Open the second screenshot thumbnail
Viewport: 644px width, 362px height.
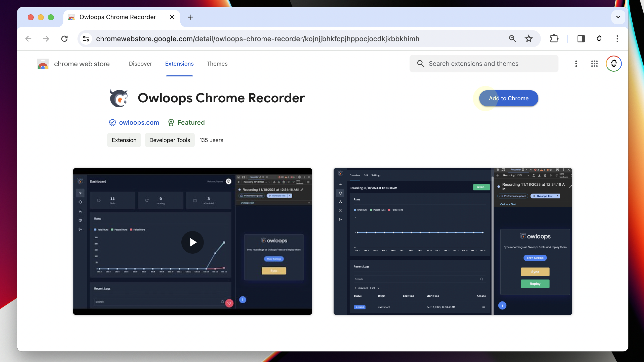(453, 241)
